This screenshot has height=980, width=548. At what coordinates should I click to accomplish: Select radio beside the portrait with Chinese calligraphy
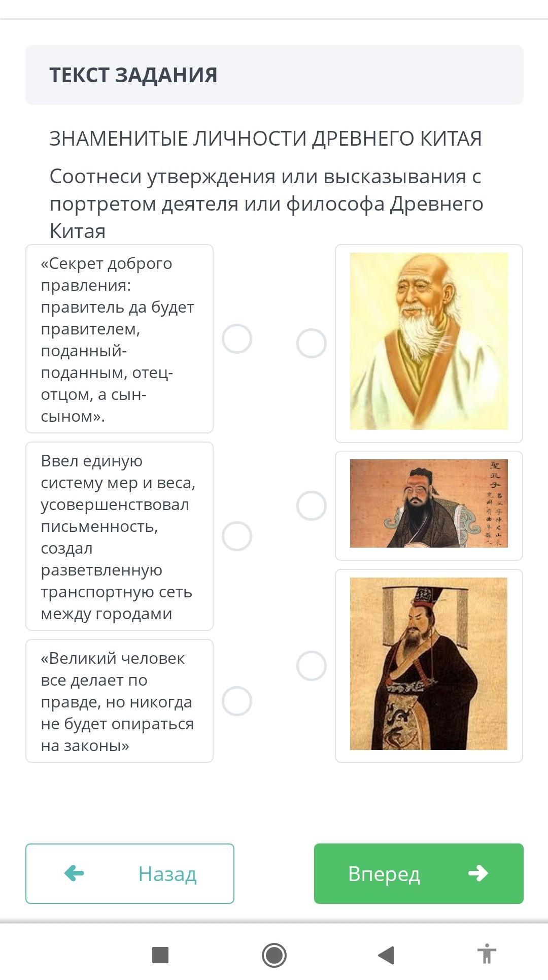point(311,505)
